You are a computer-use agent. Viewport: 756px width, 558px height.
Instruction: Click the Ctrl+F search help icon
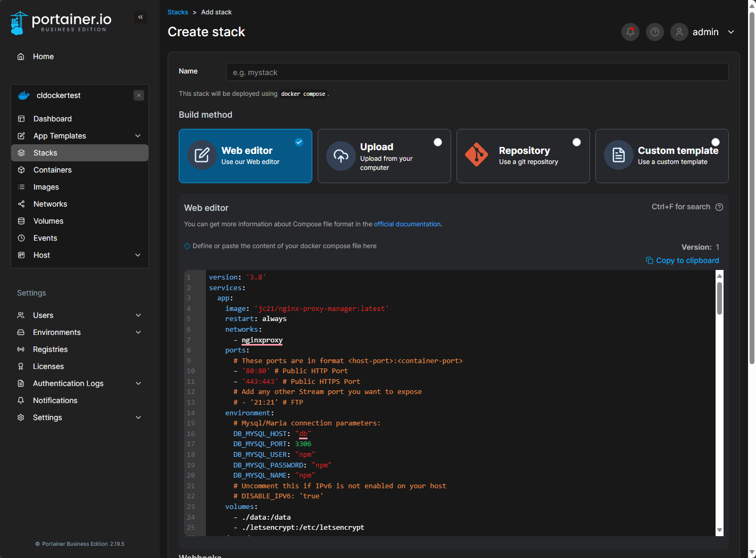point(719,207)
